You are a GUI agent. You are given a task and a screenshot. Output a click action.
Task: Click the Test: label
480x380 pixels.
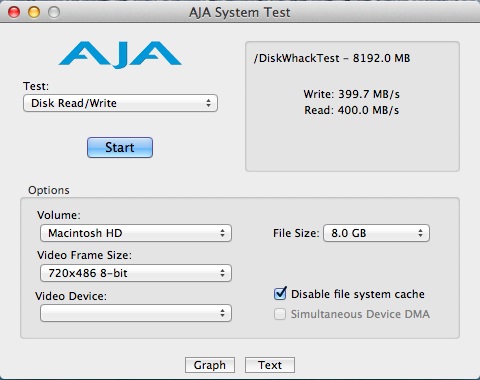36,86
